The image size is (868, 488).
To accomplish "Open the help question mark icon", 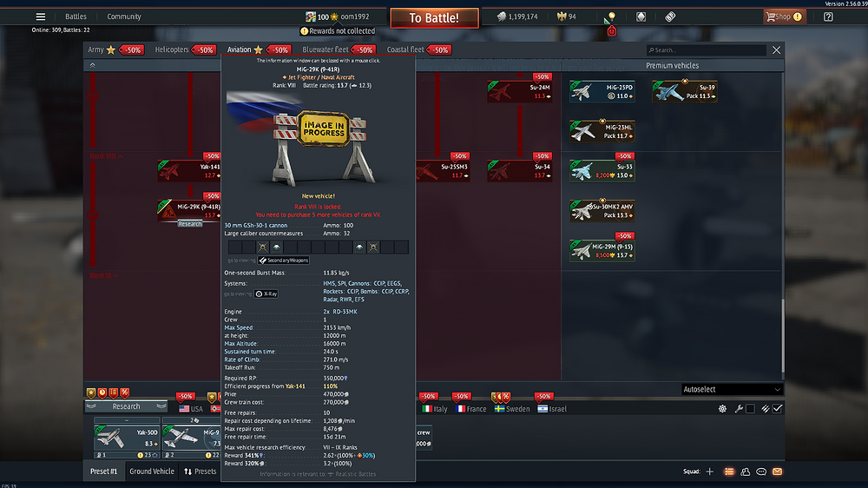I will point(828,16).
